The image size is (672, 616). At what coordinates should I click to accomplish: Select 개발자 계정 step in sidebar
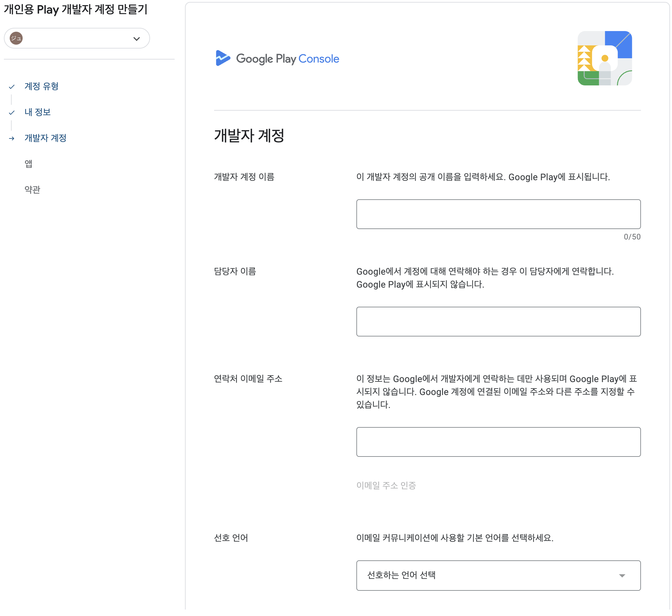45,138
